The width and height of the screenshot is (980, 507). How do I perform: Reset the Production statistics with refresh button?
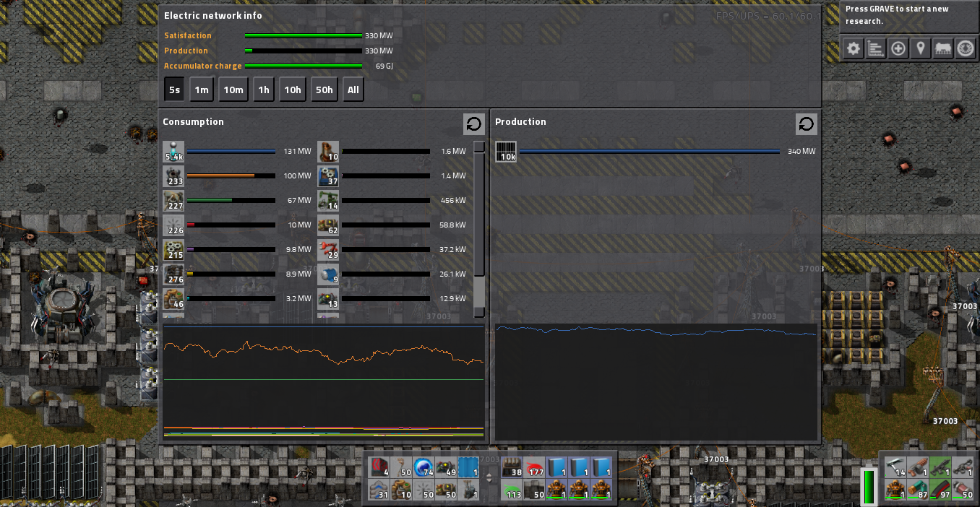[x=807, y=124]
